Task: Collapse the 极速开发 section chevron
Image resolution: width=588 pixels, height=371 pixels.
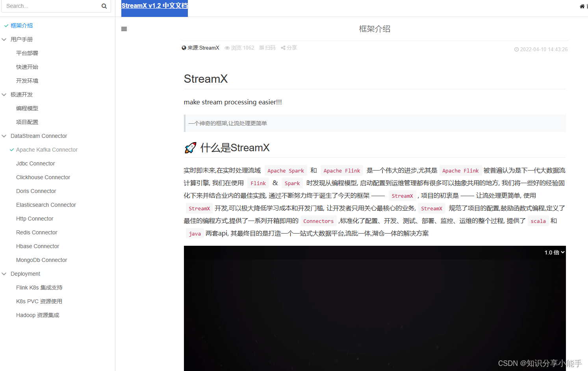Action: (4, 95)
